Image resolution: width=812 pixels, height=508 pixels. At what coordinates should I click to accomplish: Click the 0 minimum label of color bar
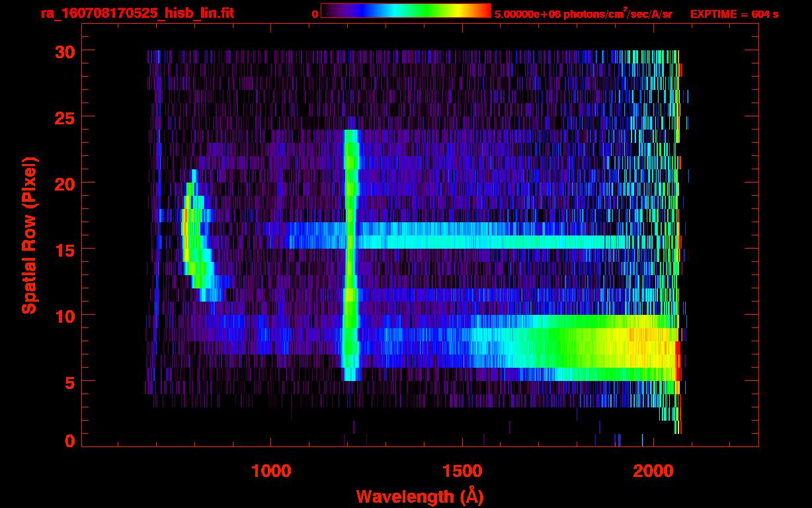pos(315,14)
